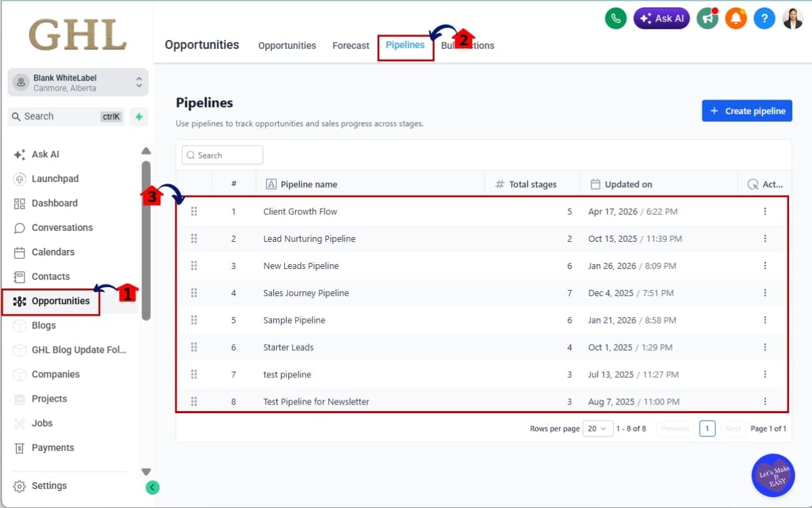
Task: Click drag handle of Starter Leads
Action: (x=194, y=347)
